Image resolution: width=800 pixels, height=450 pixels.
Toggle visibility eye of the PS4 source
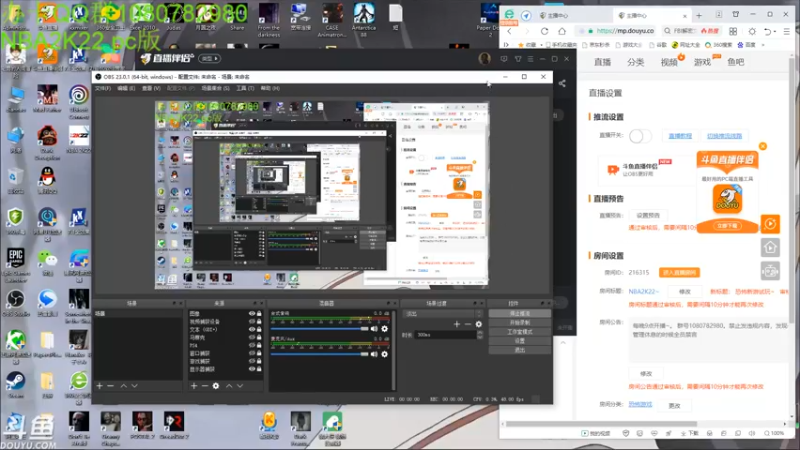tap(252, 345)
